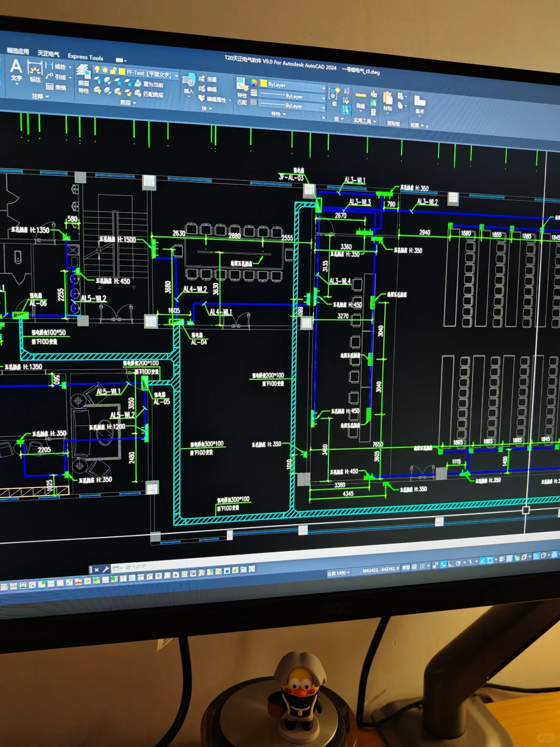Click the 引线 leader tool
560x747 pixels.
[56, 76]
